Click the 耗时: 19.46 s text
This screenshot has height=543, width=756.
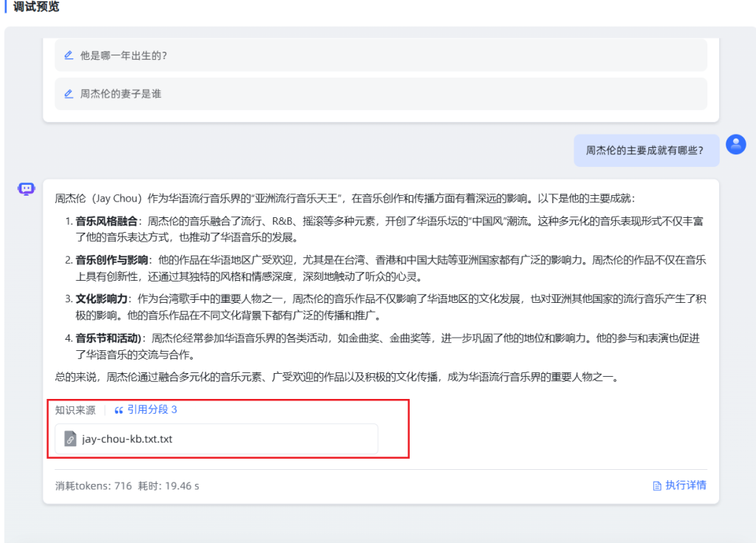[x=168, y=486]
